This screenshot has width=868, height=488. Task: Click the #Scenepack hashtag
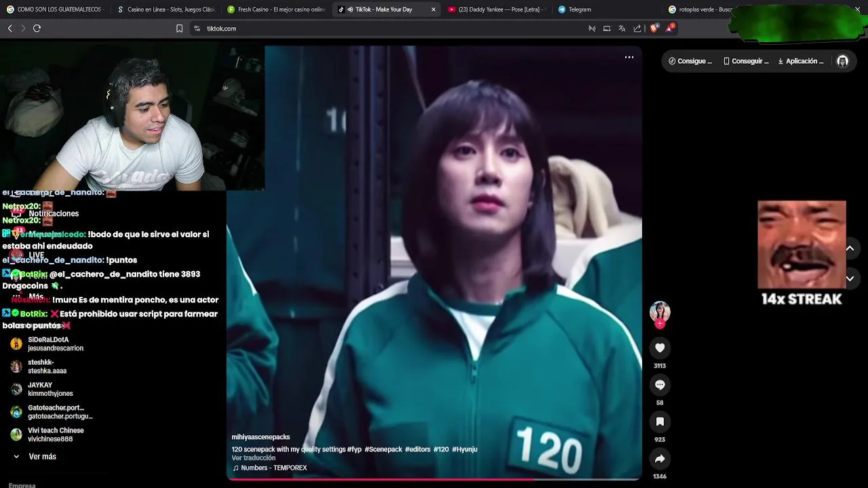(383, 449)
